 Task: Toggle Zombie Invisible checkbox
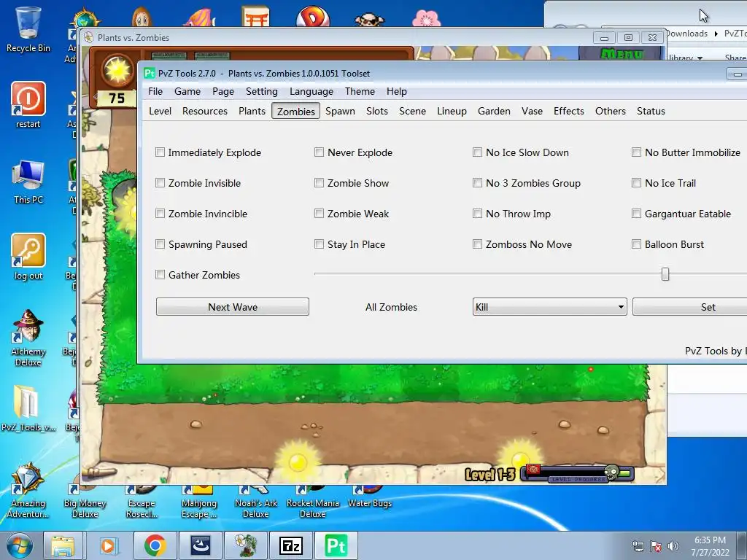coord(160,183)
